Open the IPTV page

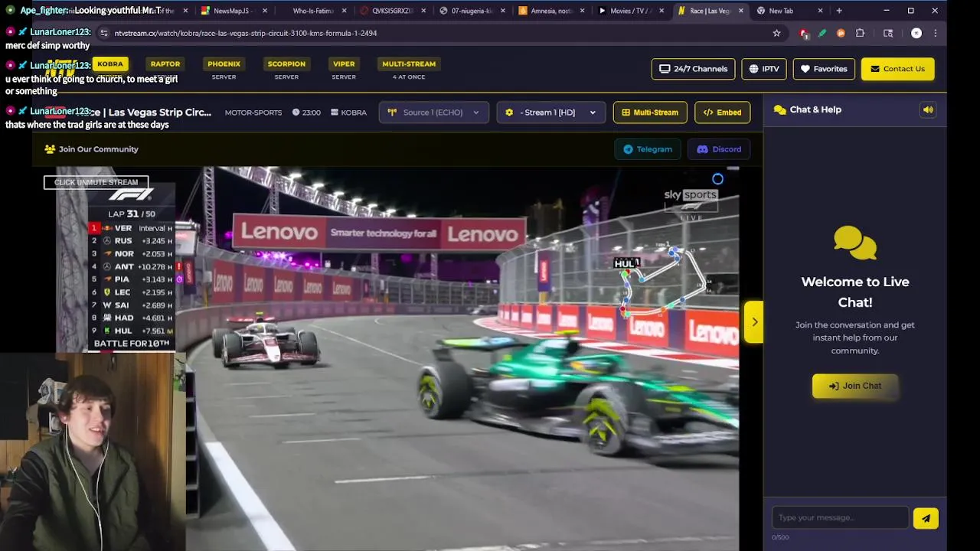pos(764,69)
